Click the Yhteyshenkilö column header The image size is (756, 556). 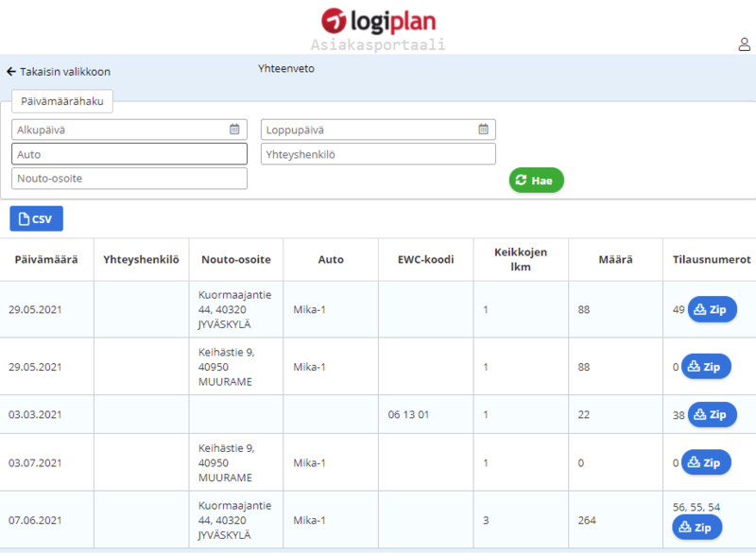tap(141, 259)
